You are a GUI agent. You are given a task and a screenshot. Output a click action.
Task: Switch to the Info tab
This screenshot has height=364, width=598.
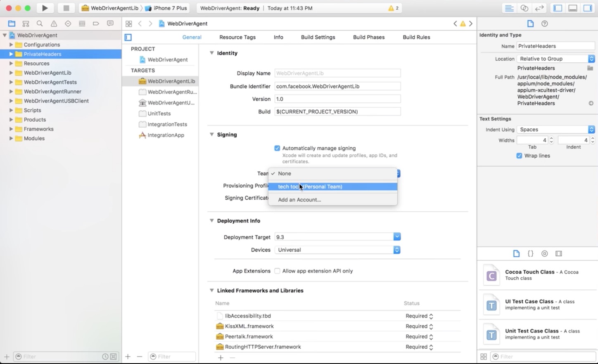(278, 37)
